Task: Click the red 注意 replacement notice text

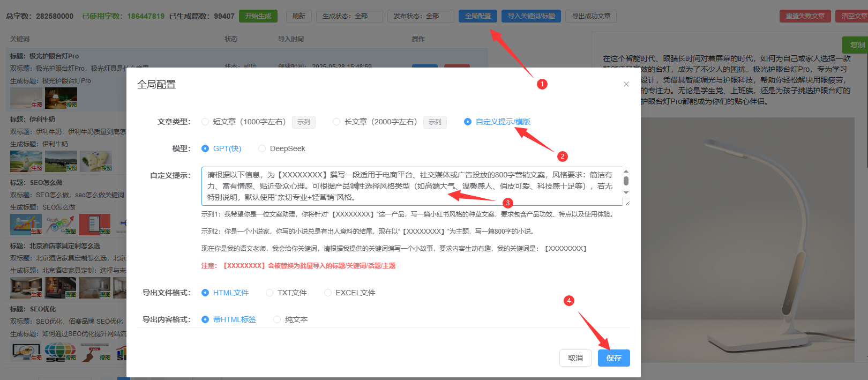Action: pos(298,266)
